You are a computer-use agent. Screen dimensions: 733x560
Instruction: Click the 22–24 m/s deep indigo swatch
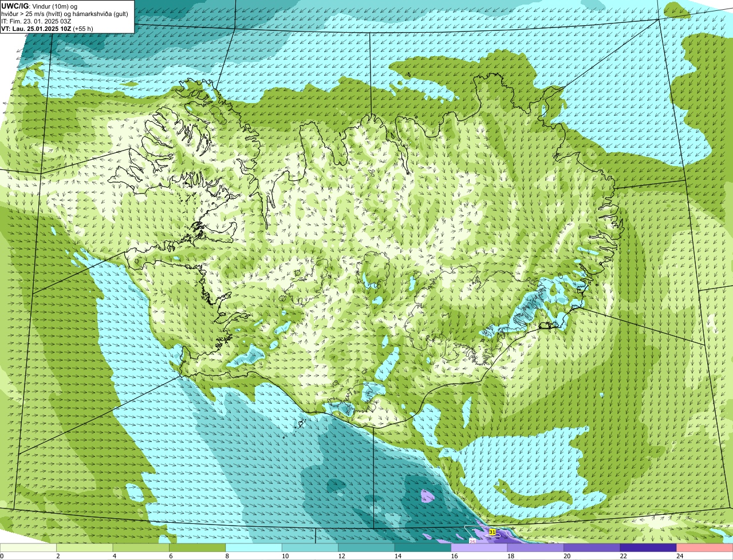coord(649,547)
